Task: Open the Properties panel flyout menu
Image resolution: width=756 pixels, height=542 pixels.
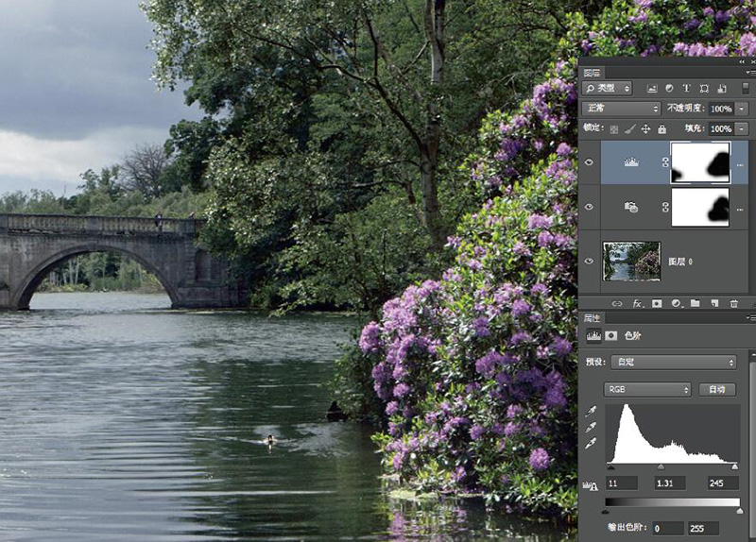Action: coord(750,318)
